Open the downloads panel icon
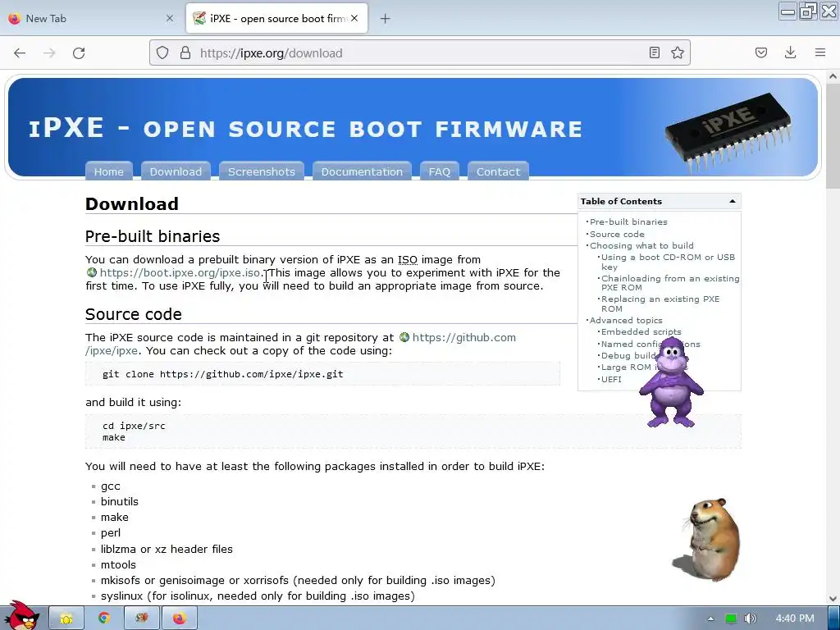 [x=790, y=52]
